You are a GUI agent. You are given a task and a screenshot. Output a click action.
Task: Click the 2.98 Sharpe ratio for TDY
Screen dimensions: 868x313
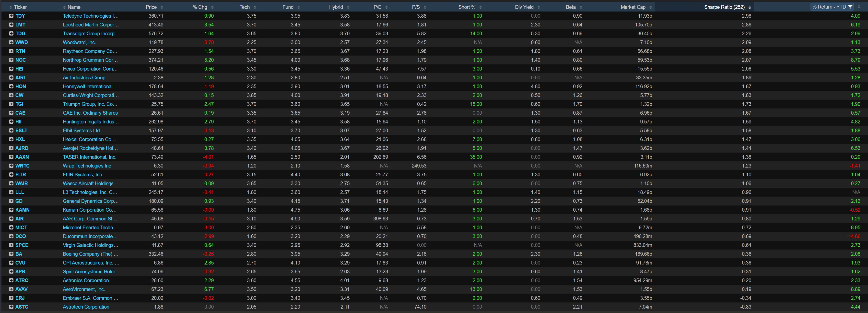746,16
